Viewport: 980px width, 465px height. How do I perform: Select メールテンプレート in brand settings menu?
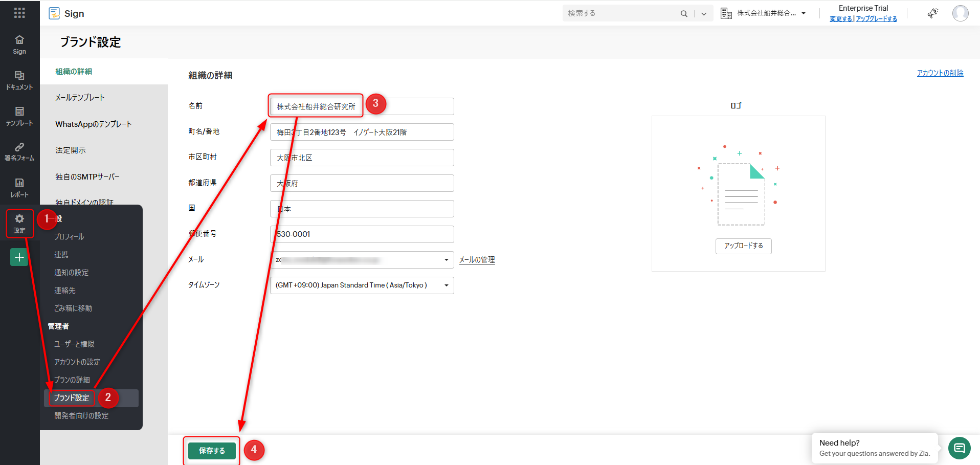click(80, 98)
